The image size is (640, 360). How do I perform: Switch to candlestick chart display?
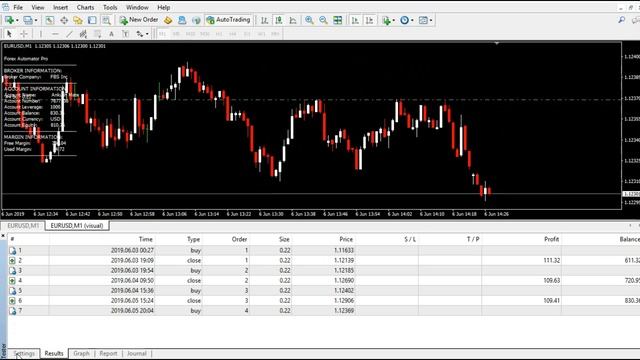[x=279, y=20]
